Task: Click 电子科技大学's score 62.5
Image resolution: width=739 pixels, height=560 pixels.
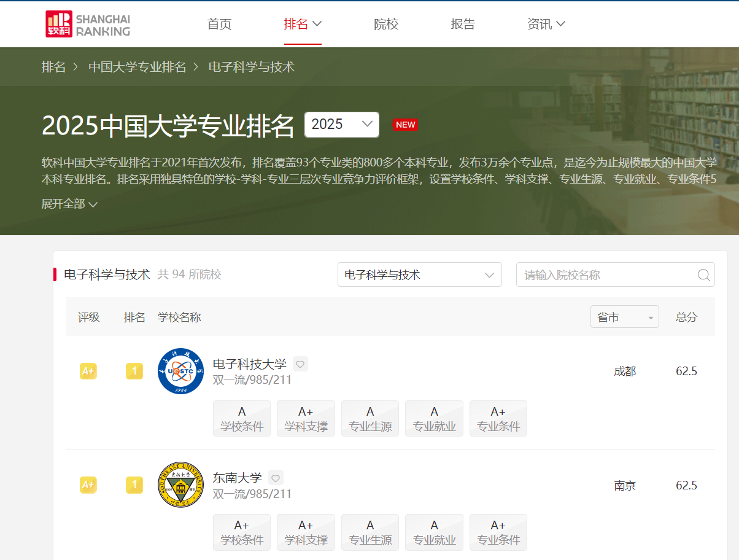Action: coord(687,371)
